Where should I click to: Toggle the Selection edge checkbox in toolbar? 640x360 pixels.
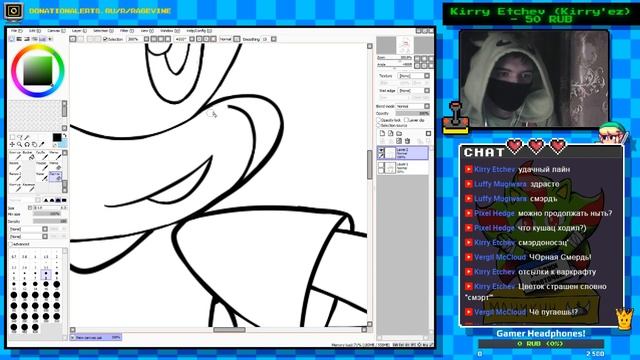click(x=105, y=39)
